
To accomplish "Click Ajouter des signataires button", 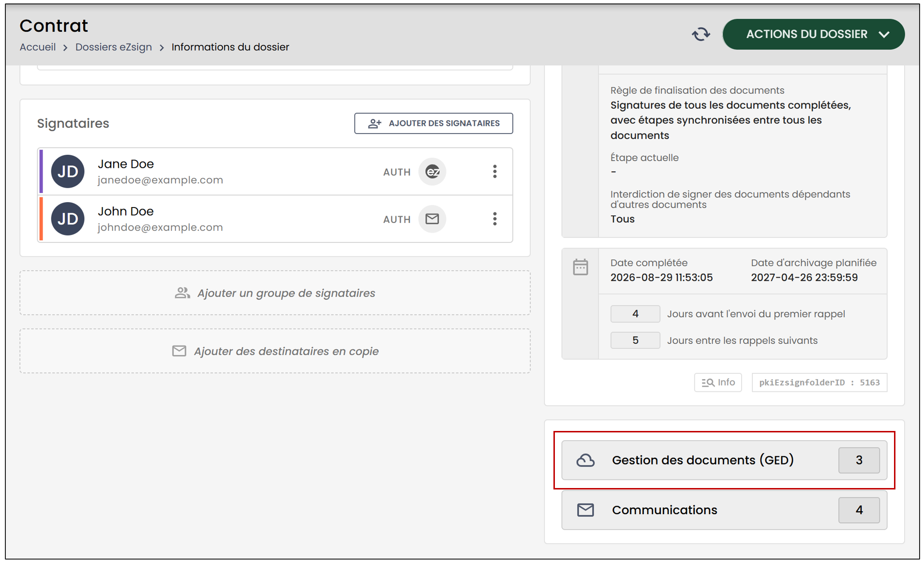I will [x=433, y=123].
